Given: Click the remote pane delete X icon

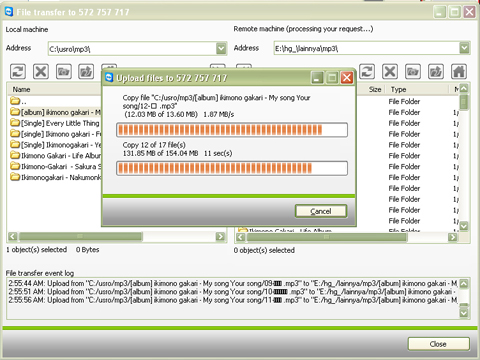Looking at the screenshot, I should [x=390, y=72].
